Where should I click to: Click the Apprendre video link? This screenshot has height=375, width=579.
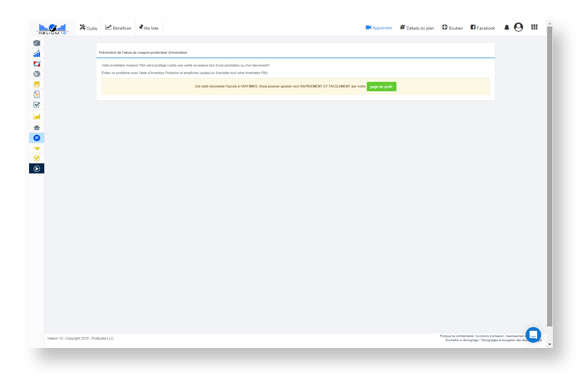click(378, 28)
